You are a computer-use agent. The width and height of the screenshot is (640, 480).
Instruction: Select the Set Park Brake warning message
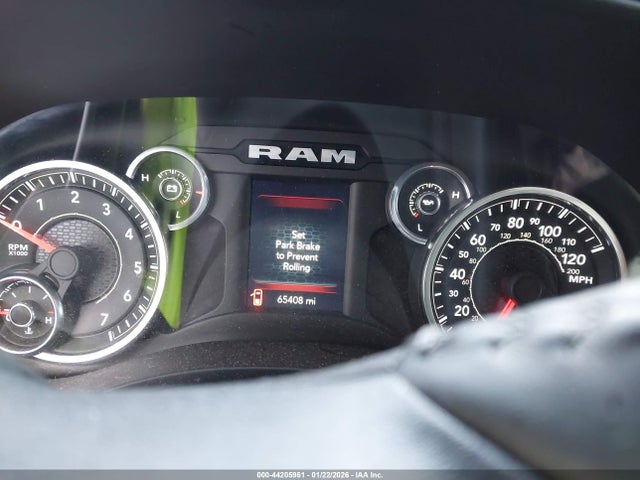[299, 252]
